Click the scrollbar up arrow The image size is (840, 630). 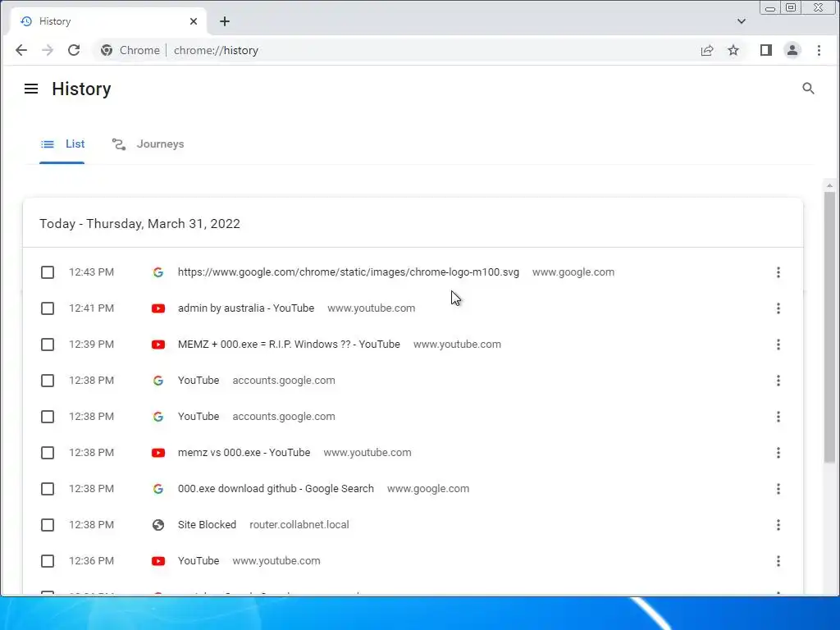[x=830, y=185]
